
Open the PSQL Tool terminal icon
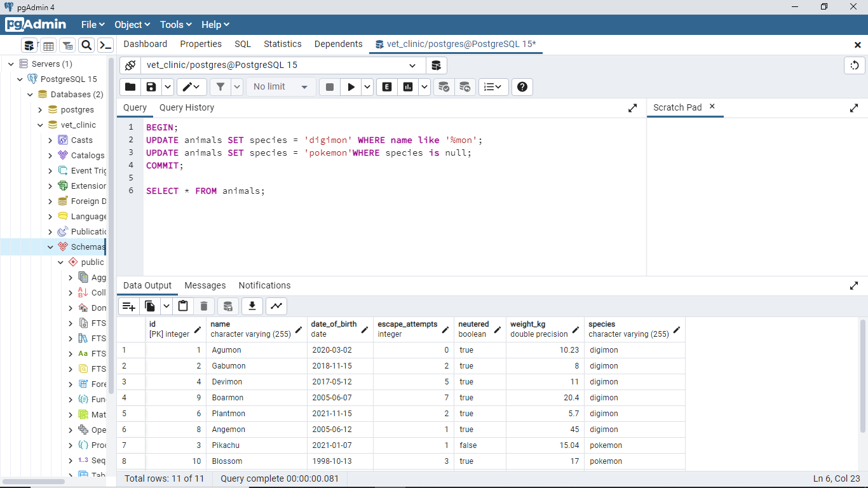click(x=105, y=45)
